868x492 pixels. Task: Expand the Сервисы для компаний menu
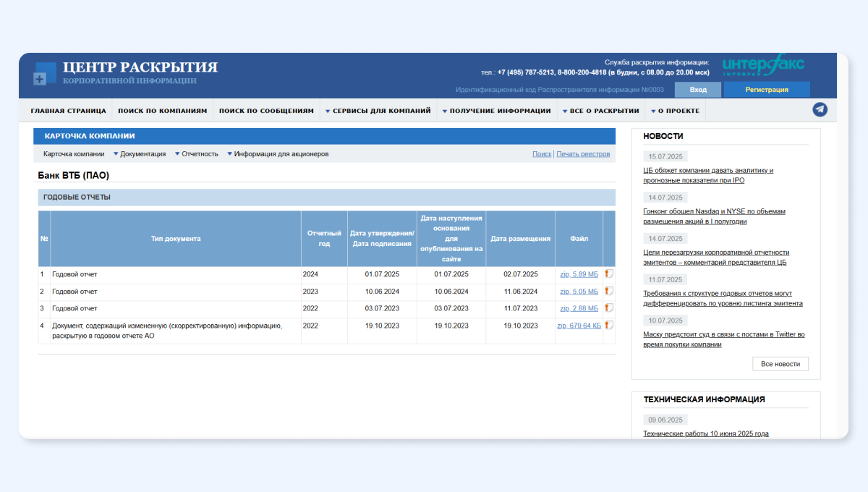[x=378, y=111]
